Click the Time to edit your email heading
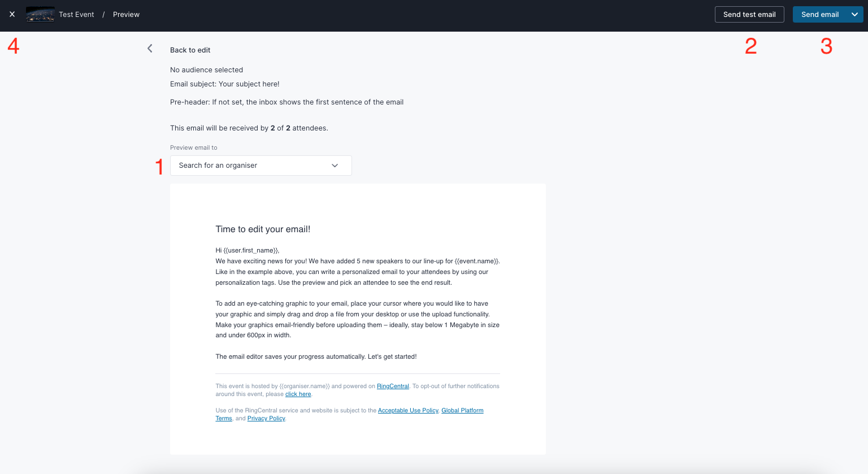The width and height of the screenshot is (868, 474). click(263, 229)
